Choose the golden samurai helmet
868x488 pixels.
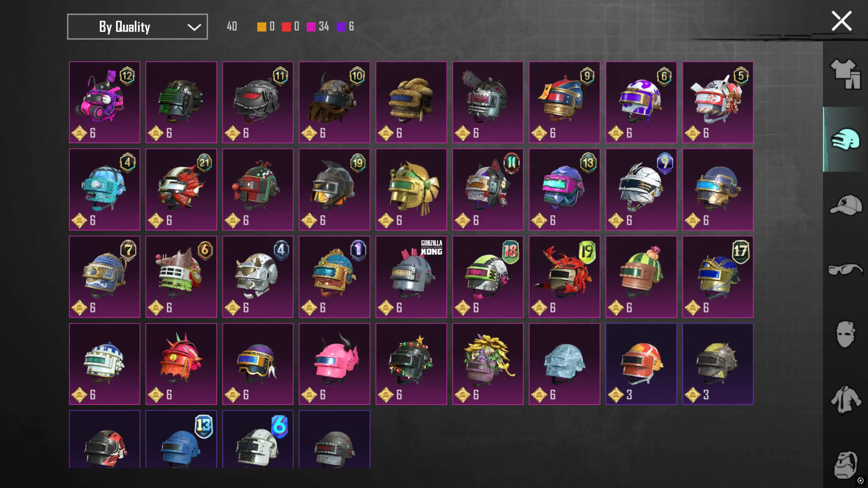411,190
